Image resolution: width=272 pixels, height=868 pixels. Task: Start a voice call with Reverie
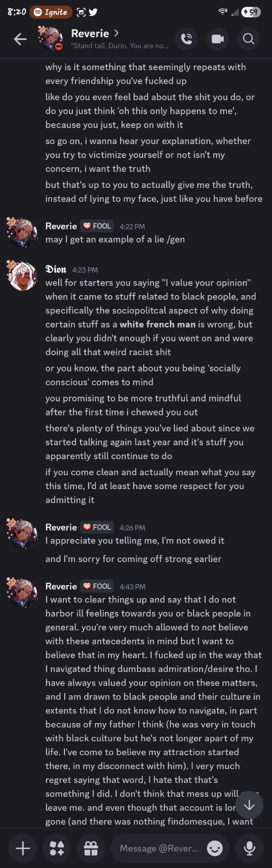point(187,39)
